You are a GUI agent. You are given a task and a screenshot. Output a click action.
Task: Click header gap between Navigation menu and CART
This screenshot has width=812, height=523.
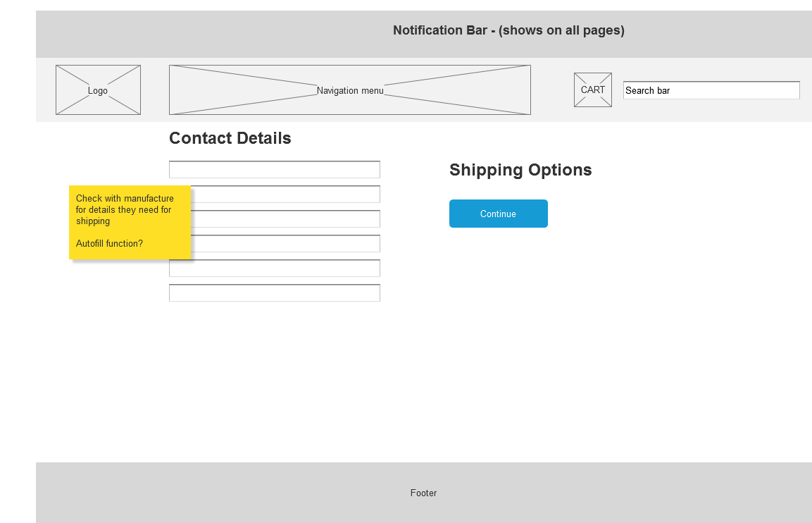coord(552,90)
